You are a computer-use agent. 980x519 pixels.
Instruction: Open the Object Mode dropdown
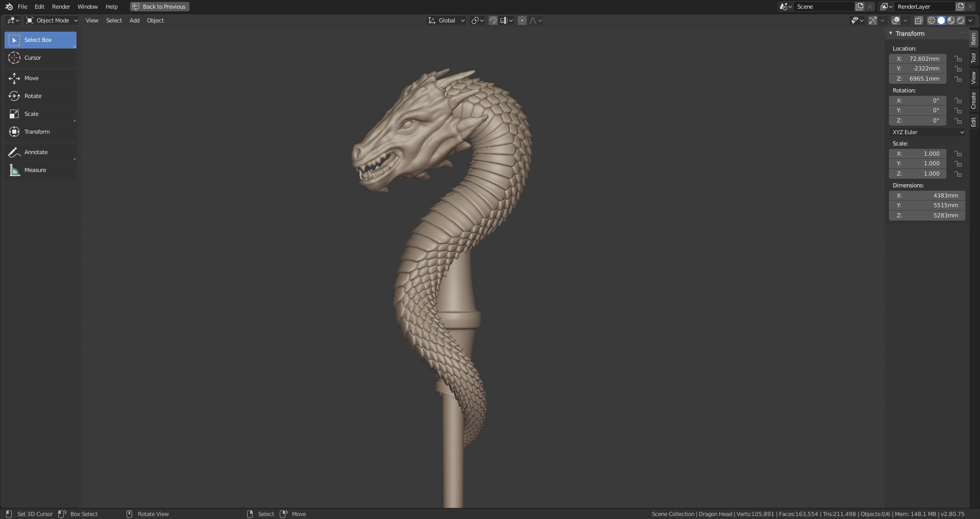(x=52, y=20)
